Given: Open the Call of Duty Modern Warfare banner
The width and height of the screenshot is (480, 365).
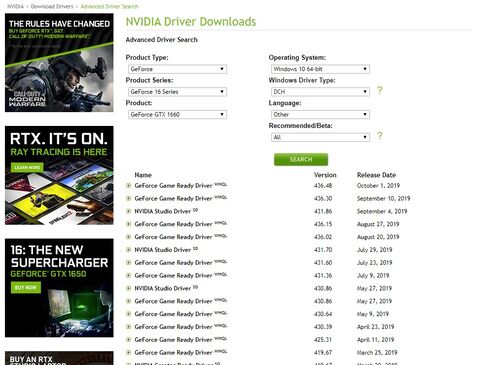Looking at the screenshot, I should tap(59, 63).
